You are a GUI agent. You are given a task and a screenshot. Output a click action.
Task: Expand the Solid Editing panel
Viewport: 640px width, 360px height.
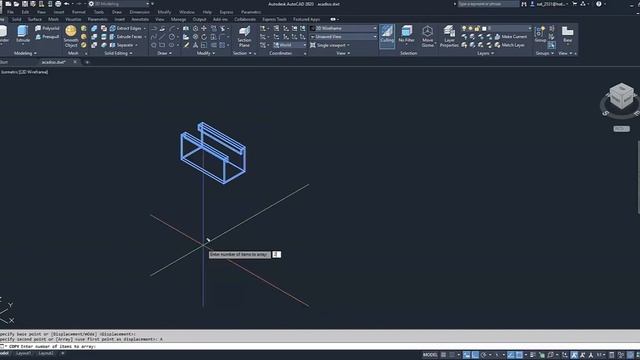click(x=118, y=53)
